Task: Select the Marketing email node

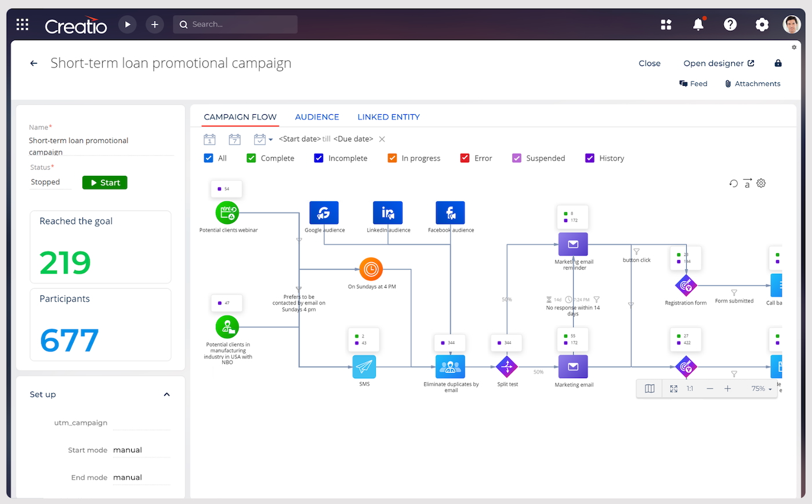Action: point(573,367)
